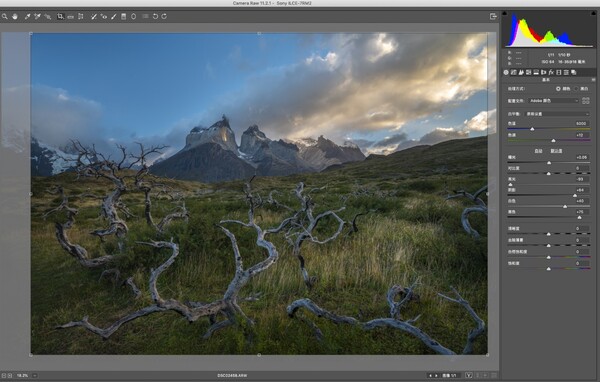Select the White Balance eyedropper tool
The width and height of the screenshot is (600, 382).
tap(27, 16)
